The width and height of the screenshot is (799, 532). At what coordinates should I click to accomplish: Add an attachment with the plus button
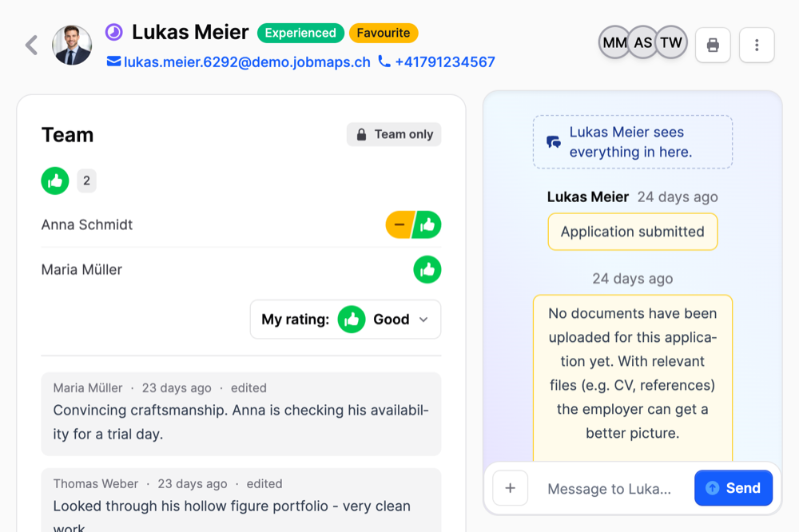pyautogui.click(x=510, y=488)
